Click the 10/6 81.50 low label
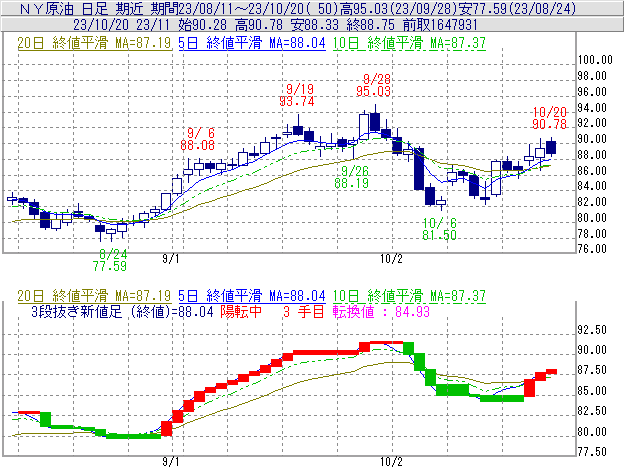The image size is (624, 475). point(439,229)
